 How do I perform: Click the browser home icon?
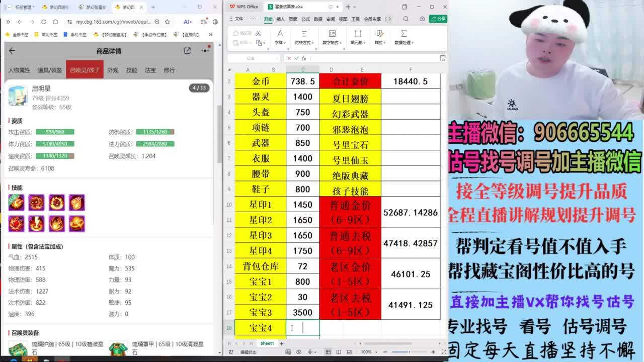[x=56, y=22]
